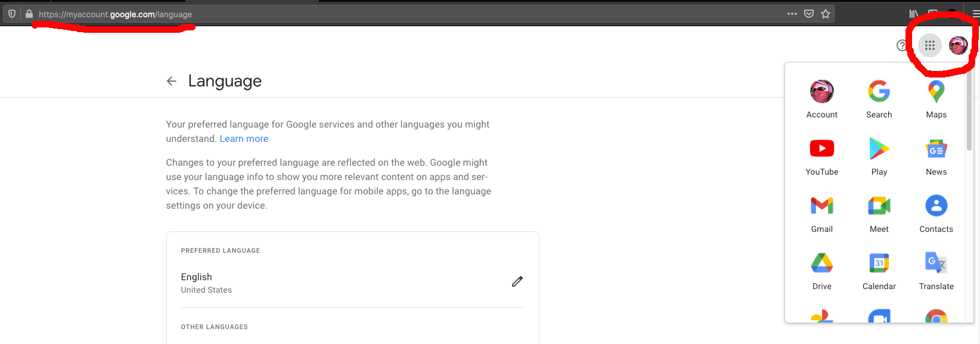
Task: Open page actions three-dot menu
Action: pos(792,14)
